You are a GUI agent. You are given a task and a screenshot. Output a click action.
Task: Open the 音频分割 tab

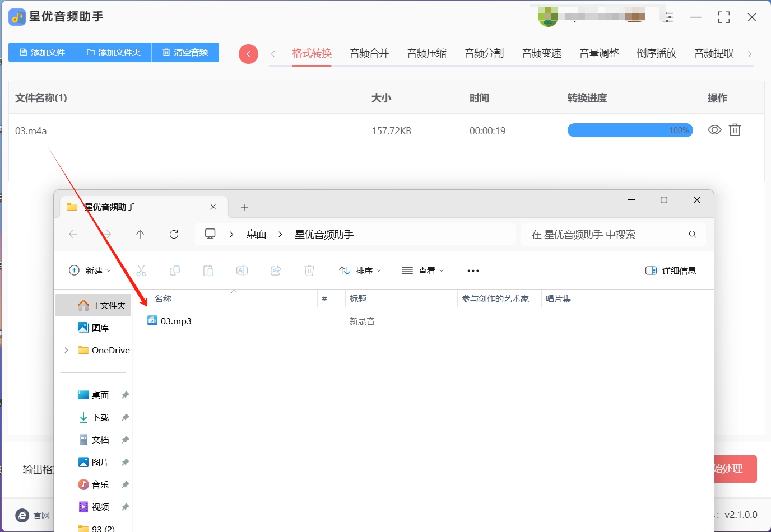pyautogui.click(x=484, y=53)
